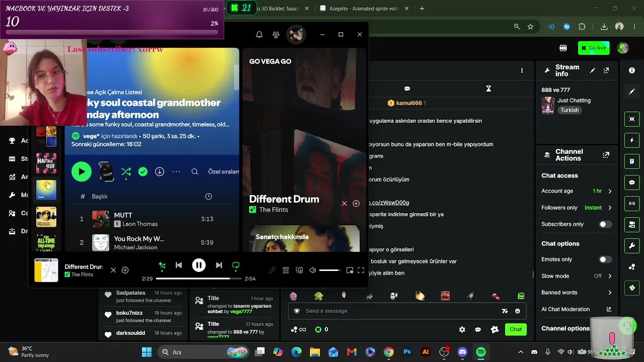Open Chrome extensions puzzle icon
The width and height of the screenshot is (644, 362).
point(582,27)
